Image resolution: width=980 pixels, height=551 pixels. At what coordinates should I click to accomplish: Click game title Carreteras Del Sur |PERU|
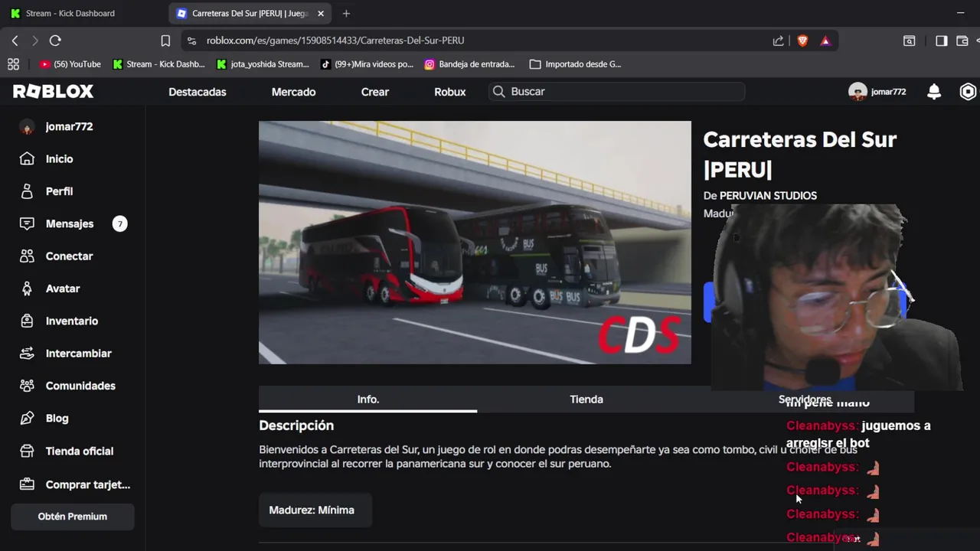click(x=799, y=154)
